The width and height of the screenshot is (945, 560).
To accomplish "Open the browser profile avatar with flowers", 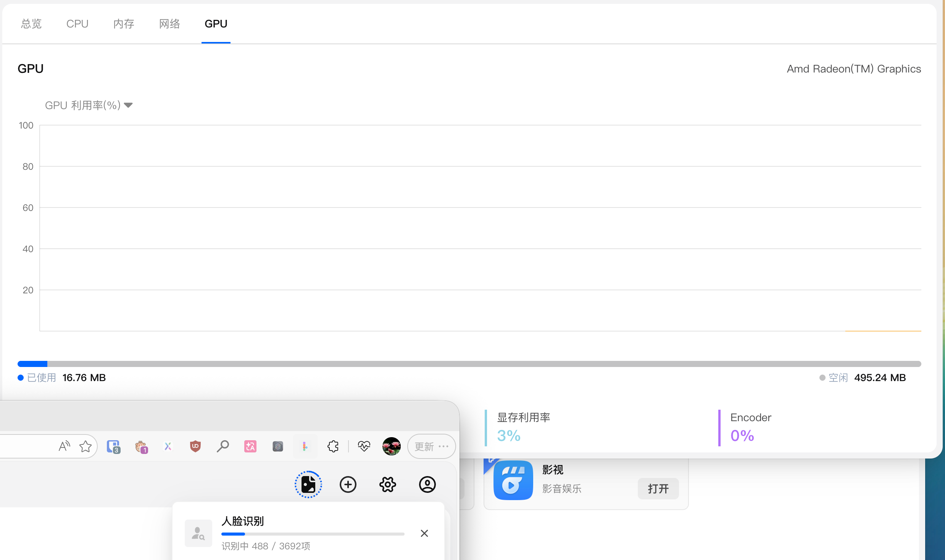I will 391,446.
